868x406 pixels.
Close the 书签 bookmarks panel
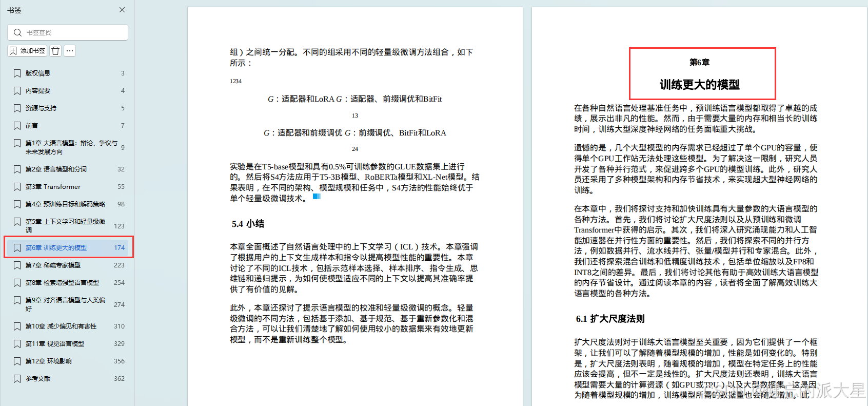(x=122, y=10)
